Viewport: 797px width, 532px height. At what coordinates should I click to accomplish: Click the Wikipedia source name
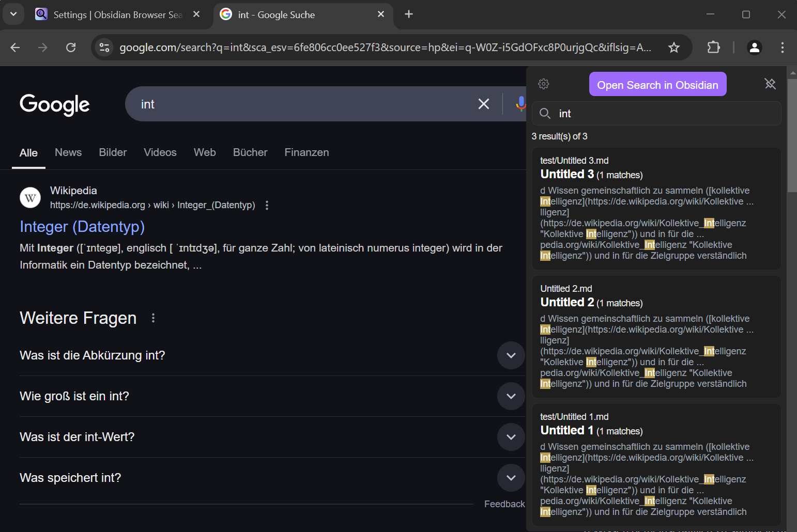[73, 191]
